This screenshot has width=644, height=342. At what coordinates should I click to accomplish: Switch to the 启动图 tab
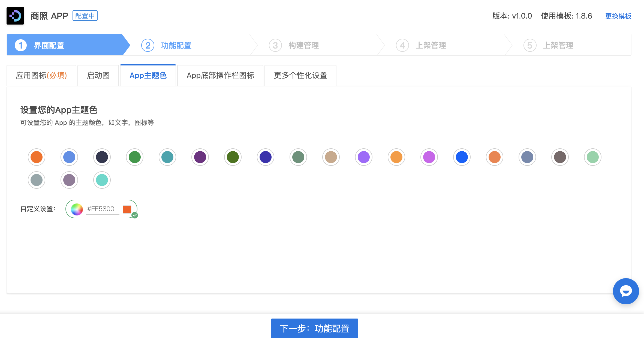point(98,76)
